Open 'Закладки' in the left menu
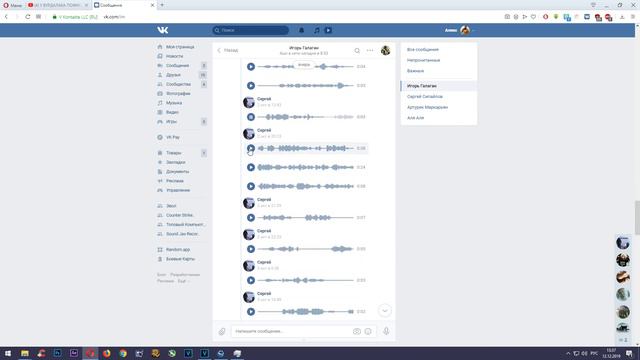Viewport: 640px width, 360px height. tap(176, 162)
